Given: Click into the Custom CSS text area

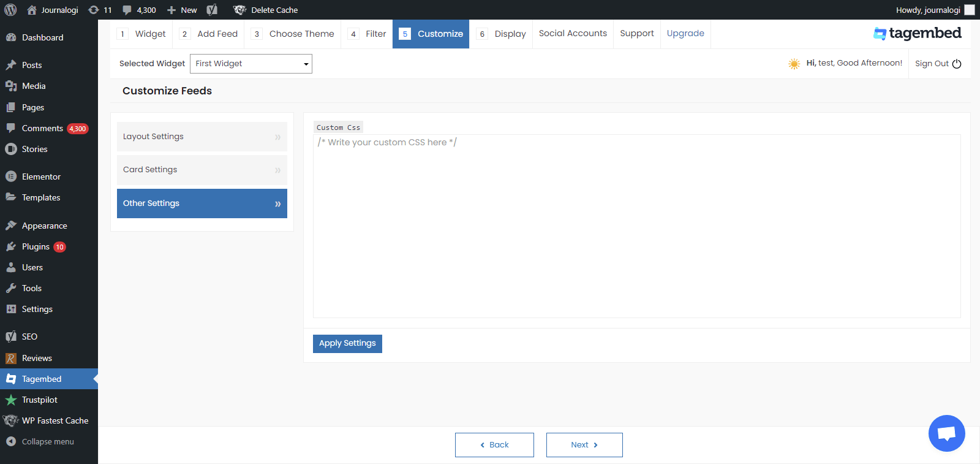Looking at the screenshot, I should point(637,226).
